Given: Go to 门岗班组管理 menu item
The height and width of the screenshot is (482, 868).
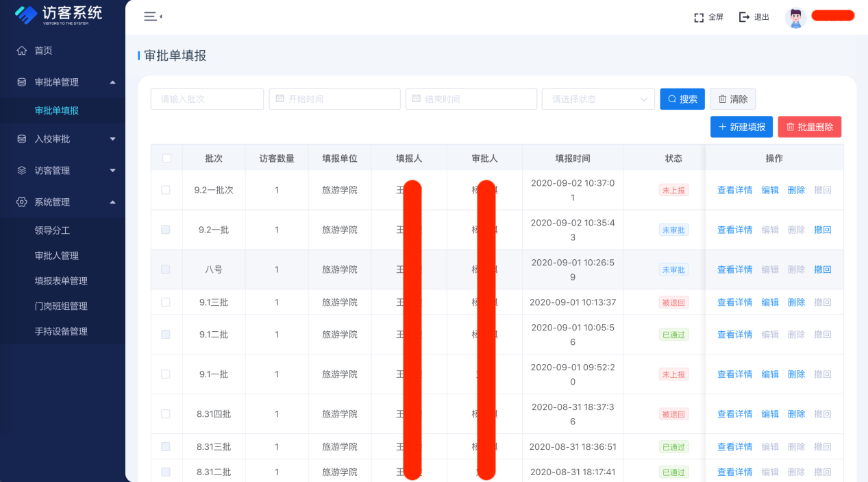Looking at the screenshot, I should (x=61, y=306).
